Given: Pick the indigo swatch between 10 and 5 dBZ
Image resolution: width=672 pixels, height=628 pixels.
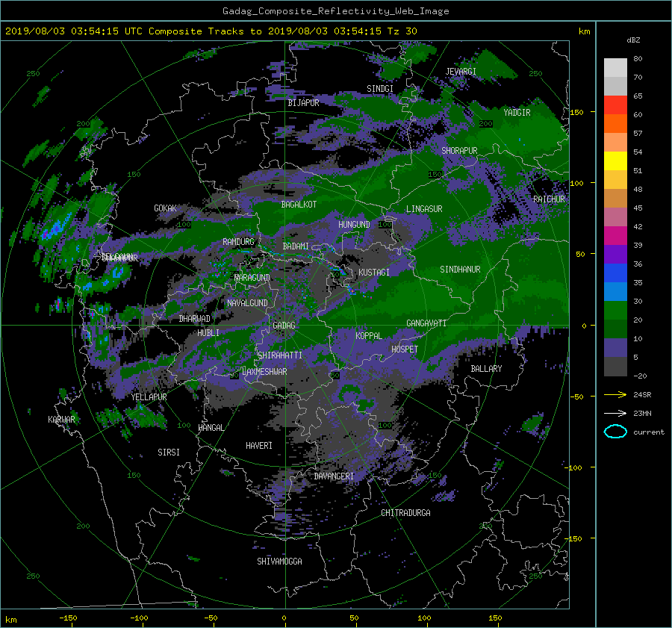Looking at the screenshot, I should (615, 348).
